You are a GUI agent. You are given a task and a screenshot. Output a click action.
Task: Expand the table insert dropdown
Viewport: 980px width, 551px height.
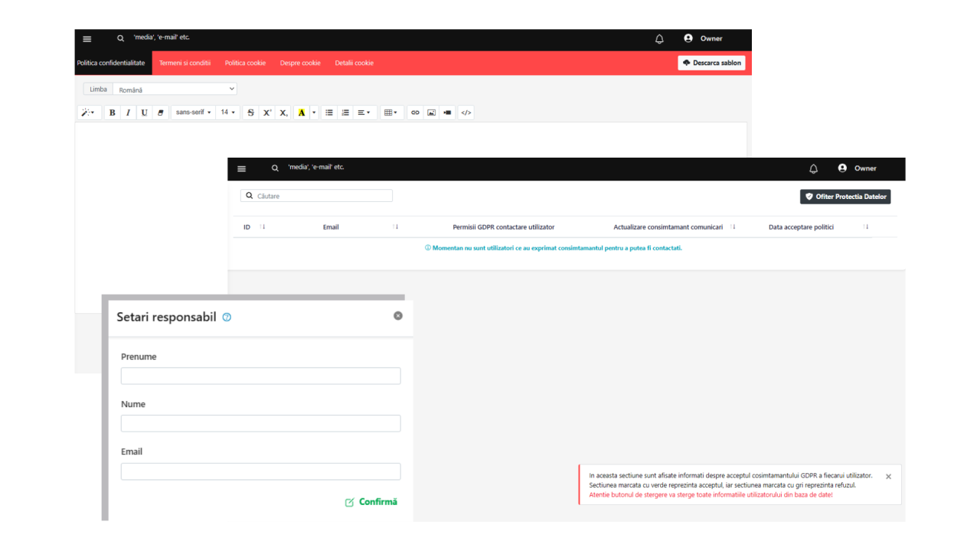(x=390, y=112)
